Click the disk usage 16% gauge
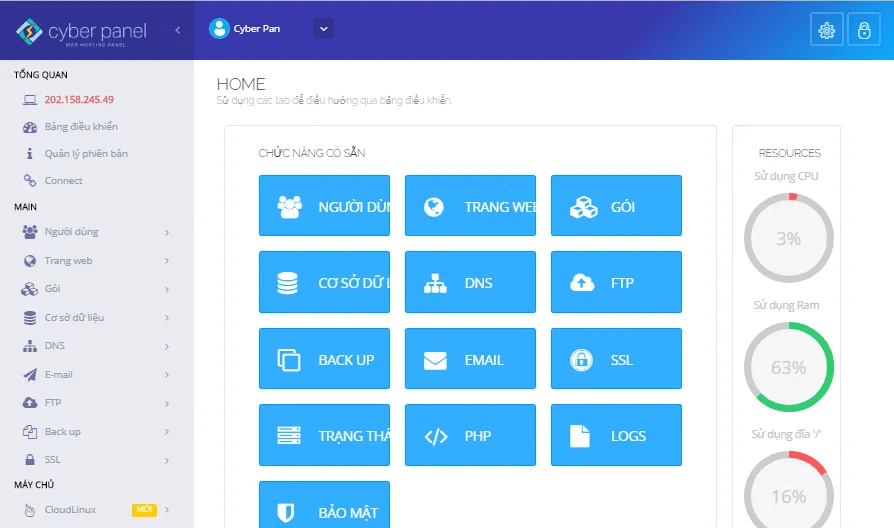This screenshot has width=894, height=528. tap(789, 489)
